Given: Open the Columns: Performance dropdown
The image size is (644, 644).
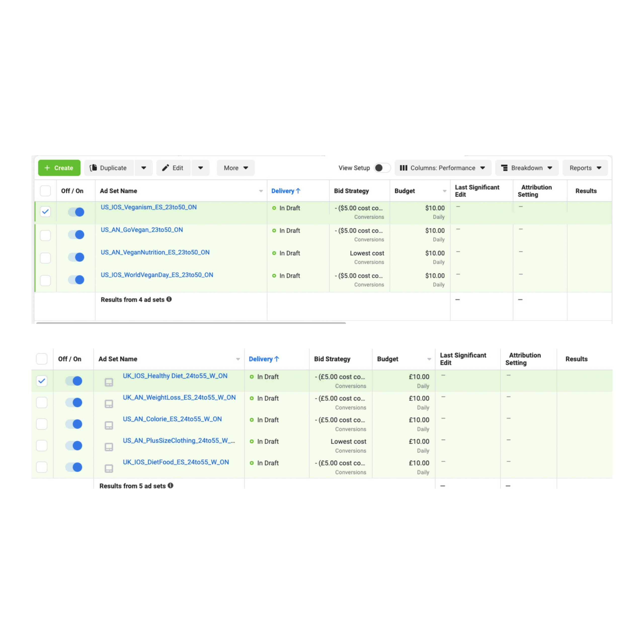Looking at the screenshot, I should point(442,168).
